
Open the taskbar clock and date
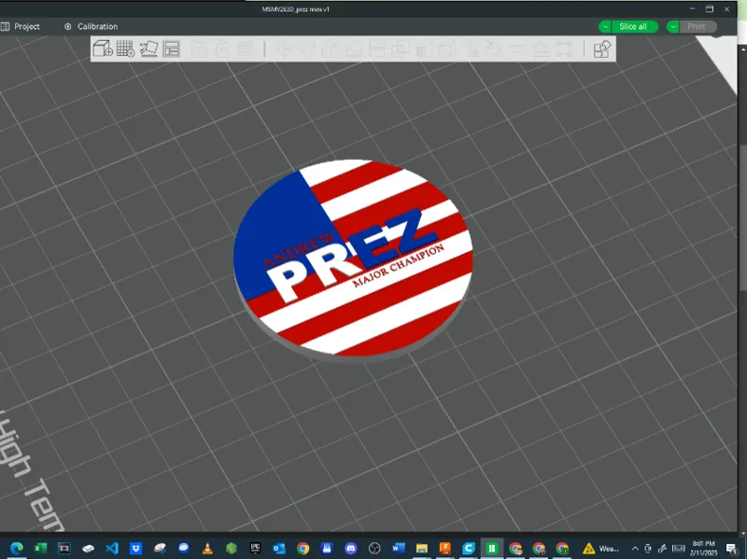(x=704, y=548)
